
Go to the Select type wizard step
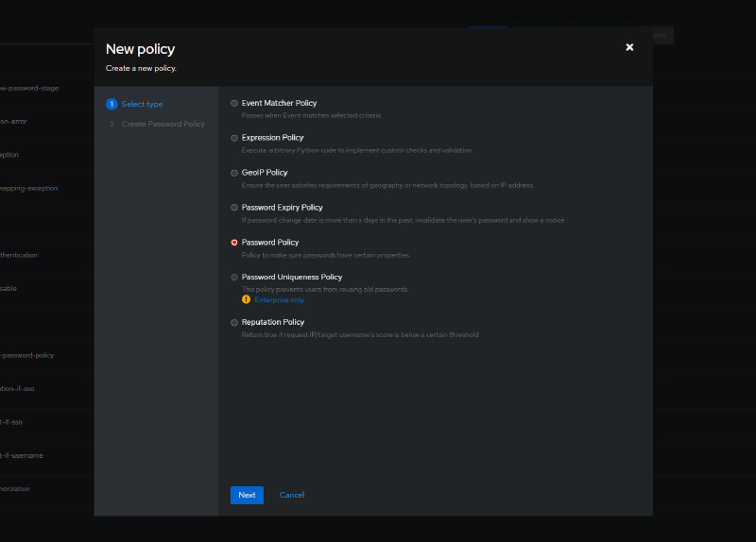[x=142, y=104]
